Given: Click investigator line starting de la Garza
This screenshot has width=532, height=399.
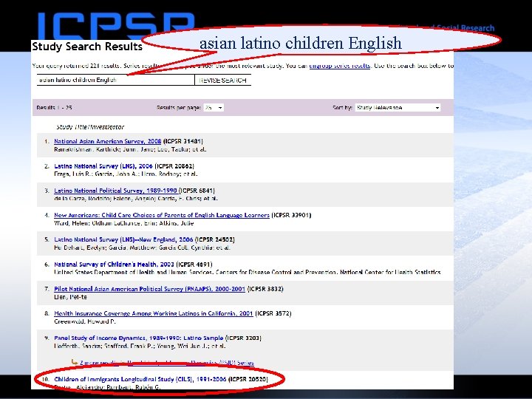Looking at the screenshot, I should tap(136, 199).
